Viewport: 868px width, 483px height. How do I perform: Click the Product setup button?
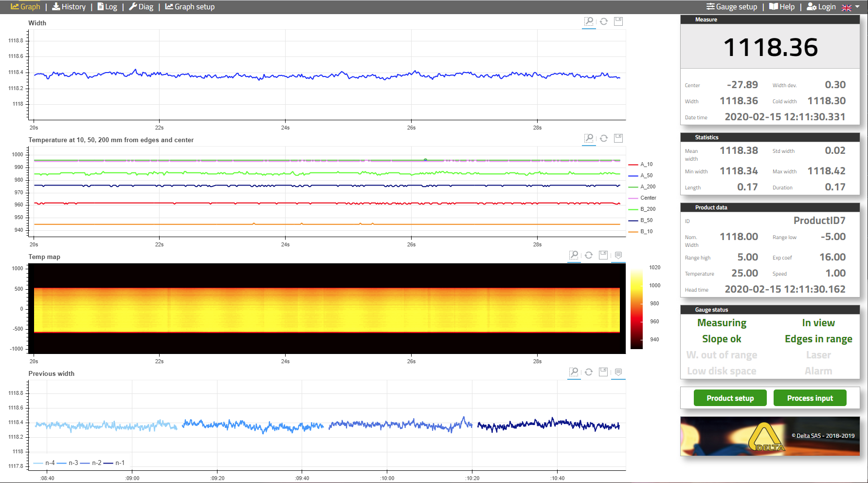pos(730,398)
